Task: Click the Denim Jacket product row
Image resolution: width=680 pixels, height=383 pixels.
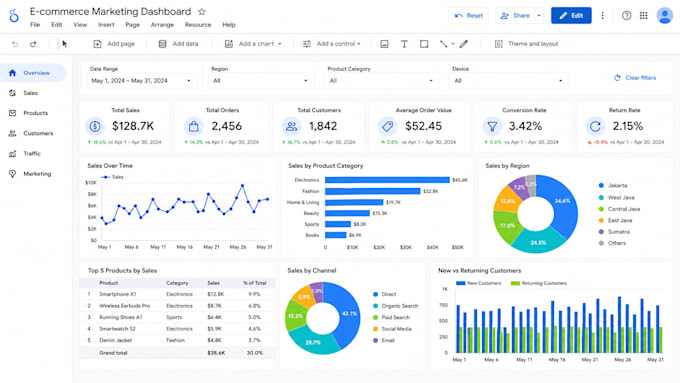Action: tap(177, 340)
